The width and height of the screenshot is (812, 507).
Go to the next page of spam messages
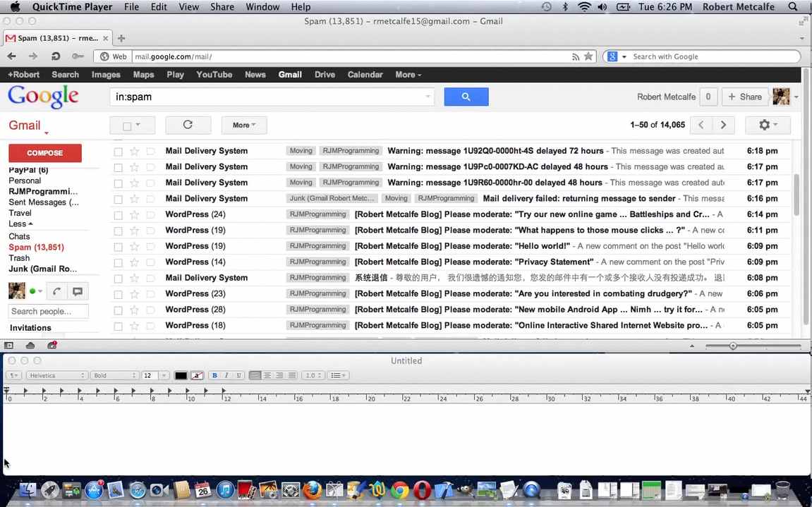(x=723, y=125)
